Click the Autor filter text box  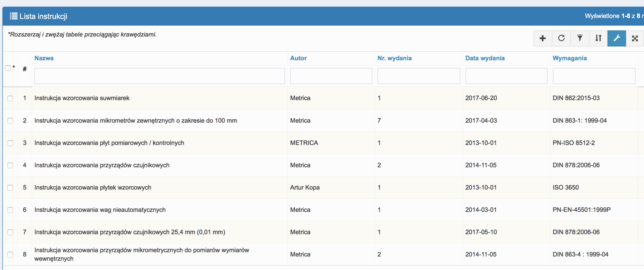pos(331,76)
